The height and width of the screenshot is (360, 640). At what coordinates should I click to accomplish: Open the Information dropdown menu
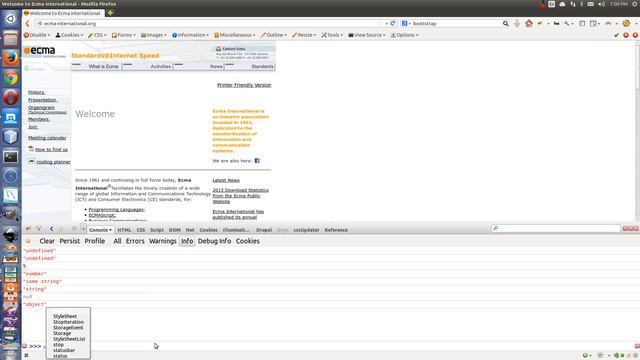[x=190, y=35]
